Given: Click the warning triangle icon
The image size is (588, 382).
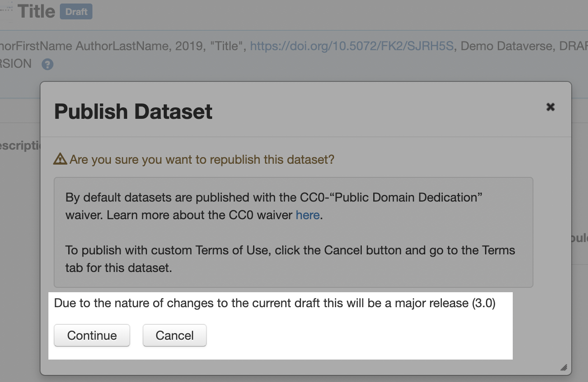Looking at the screenshot, I should pyautogui.click(x=60, y=159).
